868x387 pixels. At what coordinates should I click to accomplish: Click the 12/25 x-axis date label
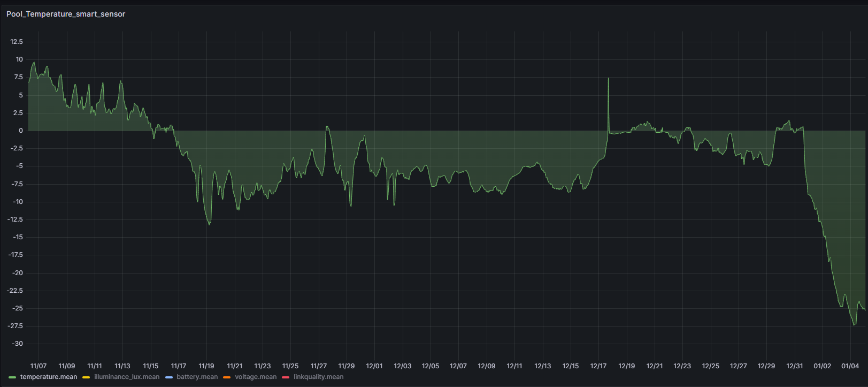click(x=711, y=366)
